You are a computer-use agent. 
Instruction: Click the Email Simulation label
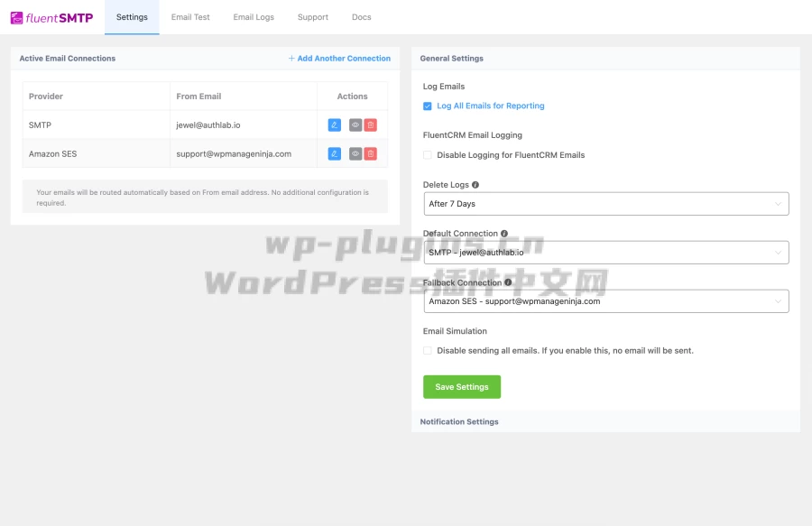coord(455,331)
